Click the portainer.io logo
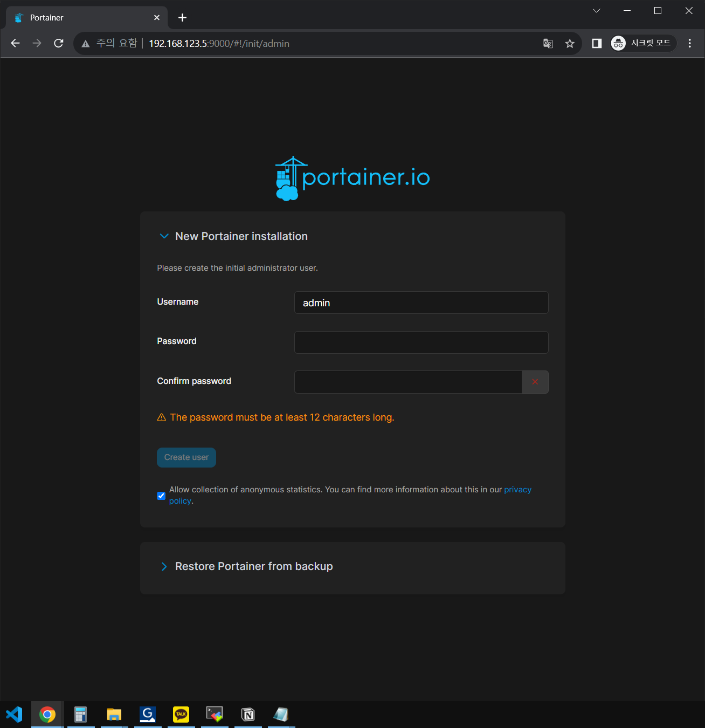Screen dimensions: 705x728 [353, 178]
